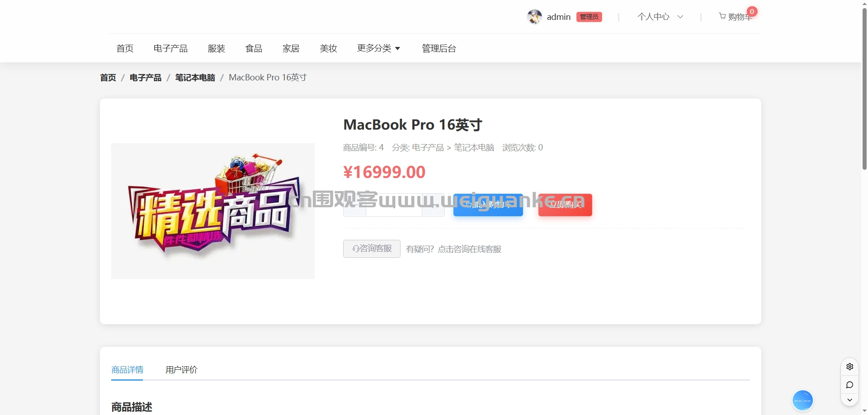Click the scrollbar down arrow
Screen dimensions: 868x415
[x=864, y=411]
